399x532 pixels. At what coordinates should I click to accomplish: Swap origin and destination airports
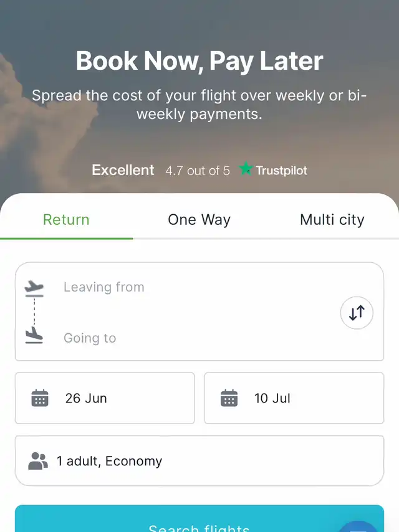(357, 313)
